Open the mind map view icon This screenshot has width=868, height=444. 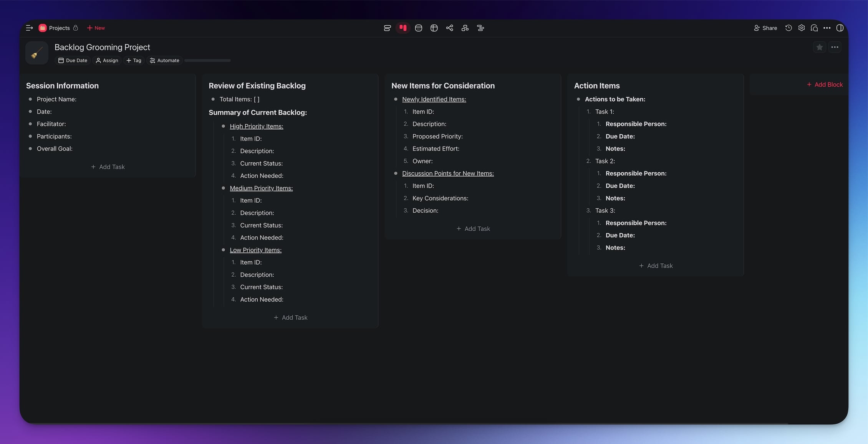449,28
